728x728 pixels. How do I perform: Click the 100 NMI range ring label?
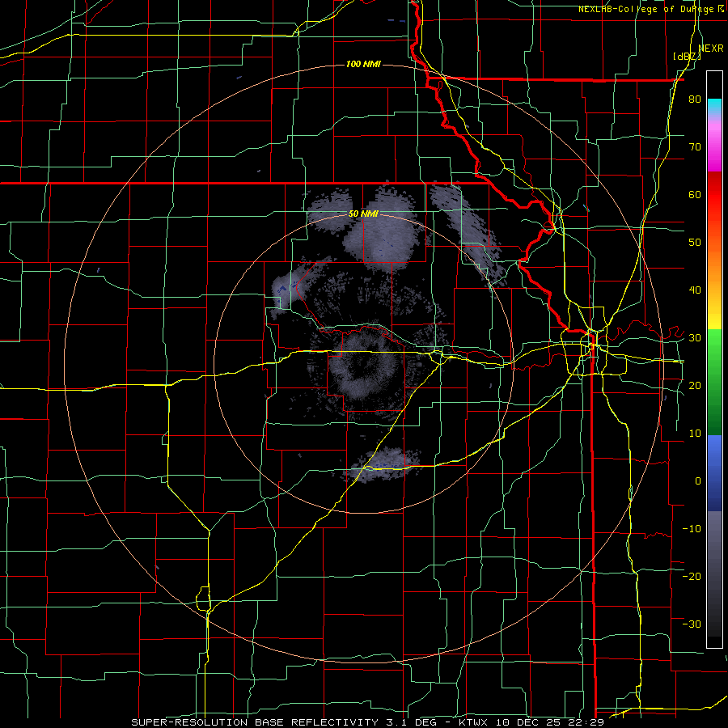[x=363, y=64]
